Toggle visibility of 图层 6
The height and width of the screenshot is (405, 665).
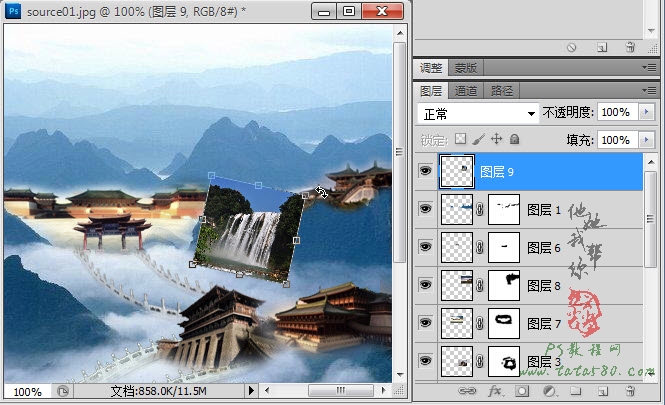[425, 247]
